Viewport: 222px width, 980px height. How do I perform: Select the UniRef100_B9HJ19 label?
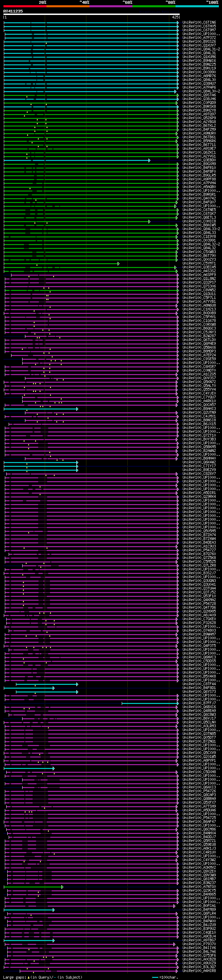click(199, 68)
